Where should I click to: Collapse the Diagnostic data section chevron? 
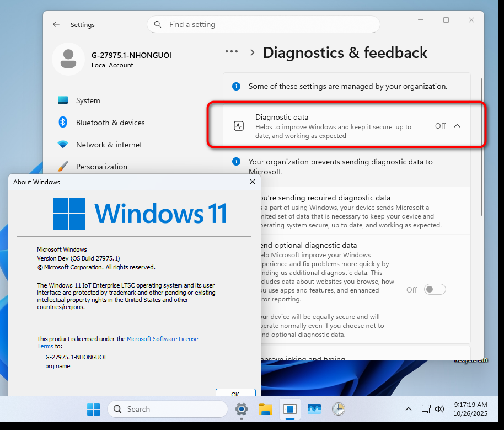457,126
